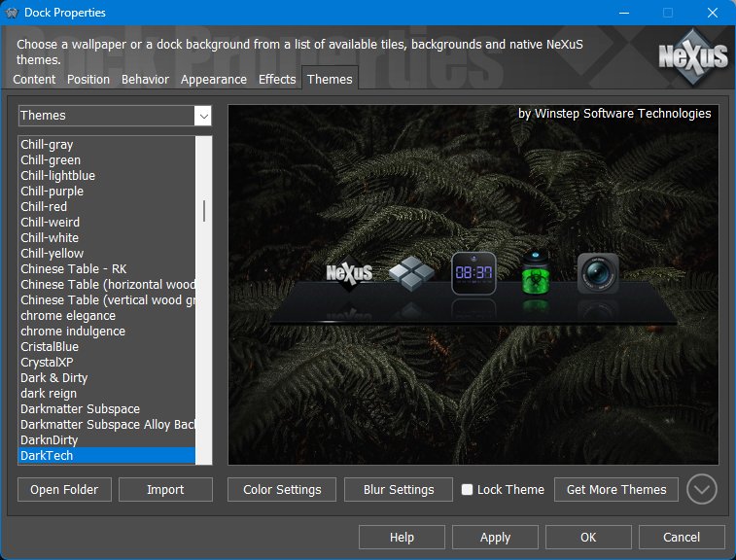This screenshot has height=560, width=736.
Task: Confirm with the OK button
Action: (x=588, y=537)
